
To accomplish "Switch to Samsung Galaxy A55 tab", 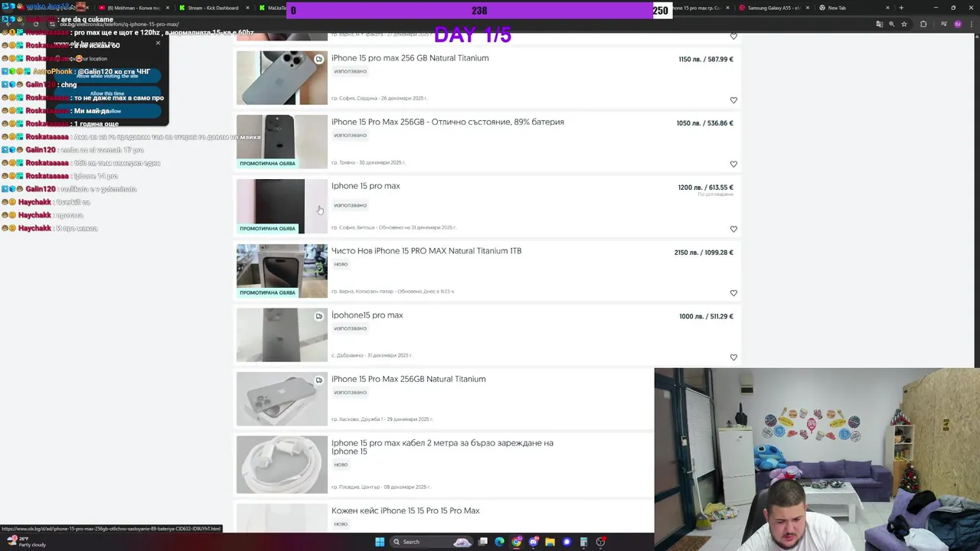I will click(773, 8).
